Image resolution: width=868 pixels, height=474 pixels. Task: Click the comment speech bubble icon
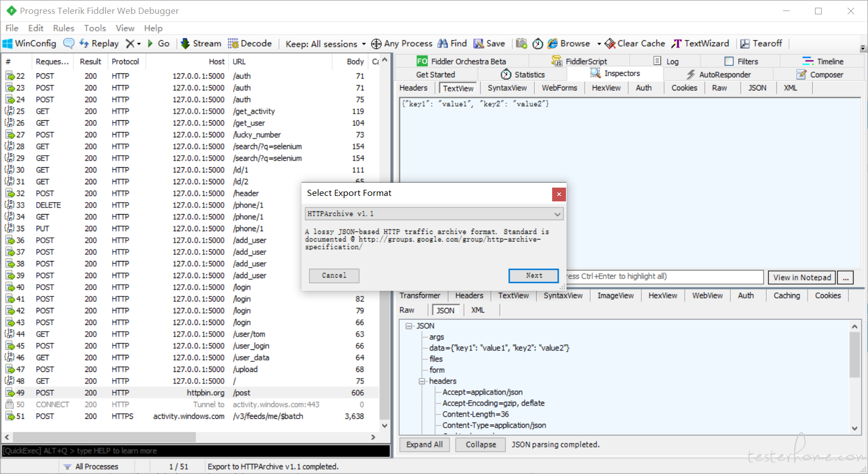(x=69, y=44)
